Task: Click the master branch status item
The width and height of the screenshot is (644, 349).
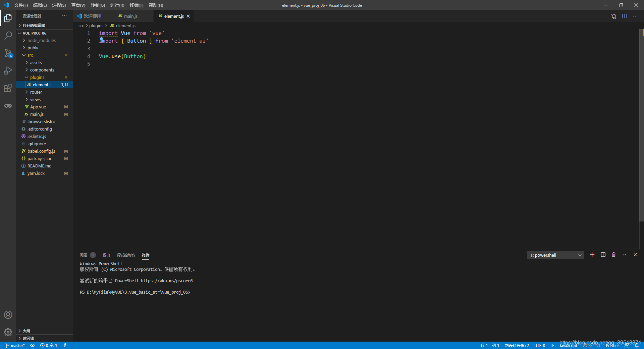Action: (15, 345)
